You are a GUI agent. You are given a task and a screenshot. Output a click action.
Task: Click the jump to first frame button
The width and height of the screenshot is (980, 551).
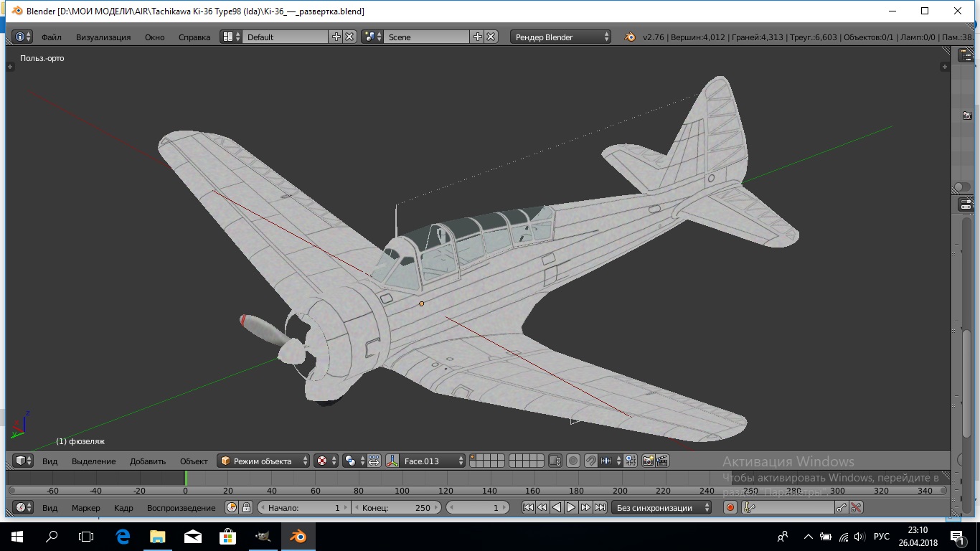(528, 507)
